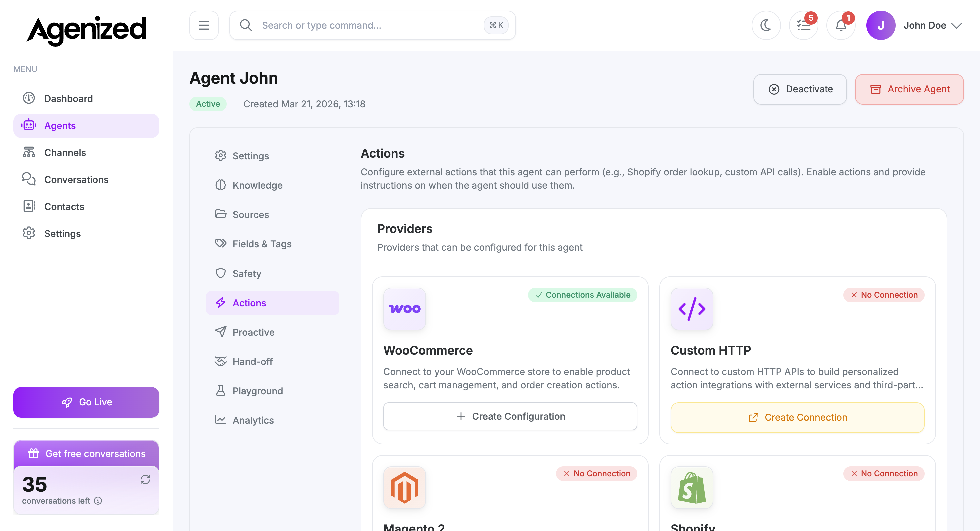Viewport: 980px width, 531px height.
Task: Click the Conversations chat bubbles icon
Action: coord(29,179)
